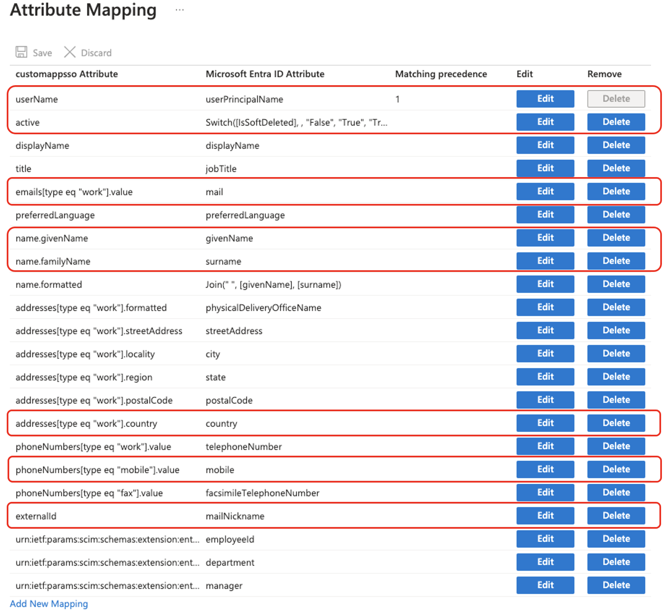Delete the name.formatted mapping
This screenshot has height=616, width=672.
pos(616,284)
